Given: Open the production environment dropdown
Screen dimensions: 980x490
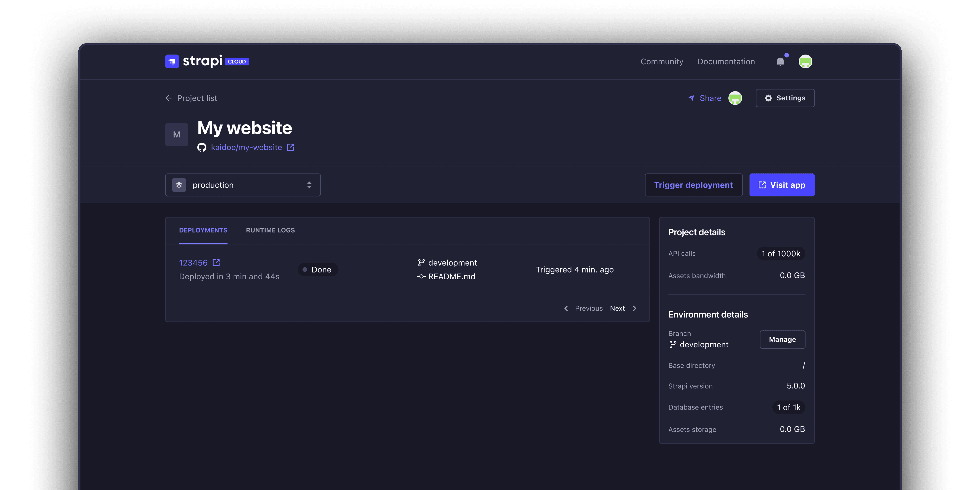Looking at the screenshot, I should pos(243,185).
